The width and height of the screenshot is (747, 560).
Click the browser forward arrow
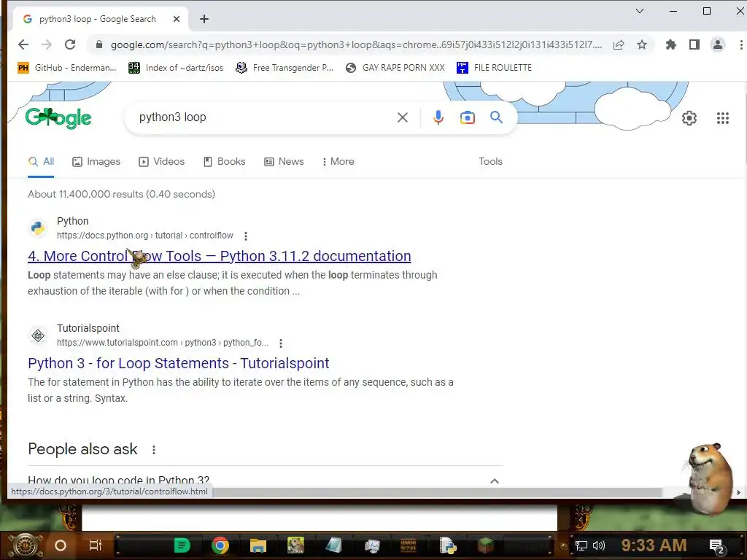(46, 44)
